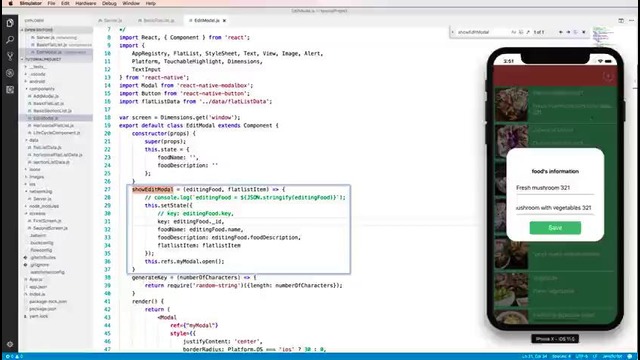Image resolution: width=640 pixels, height=360 pixels.
Task: Collapse the screens folder
Action: (x=38, y=213)
